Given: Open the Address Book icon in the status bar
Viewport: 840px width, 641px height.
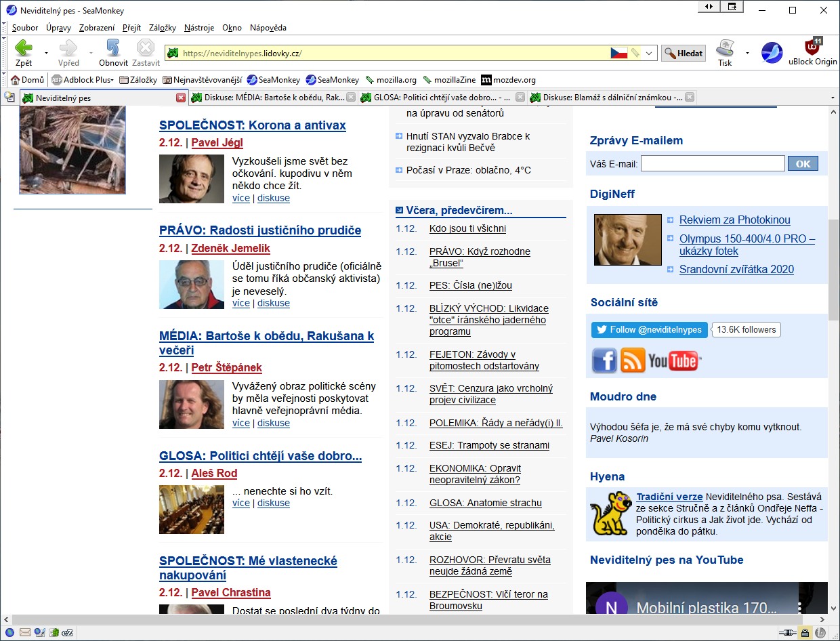Looking at the screenshot, I should pos(54,633).
